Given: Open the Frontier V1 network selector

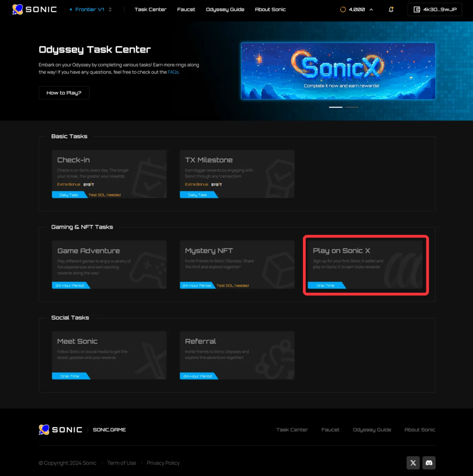Looking at the screenshot, I should [x=91, y=9].
